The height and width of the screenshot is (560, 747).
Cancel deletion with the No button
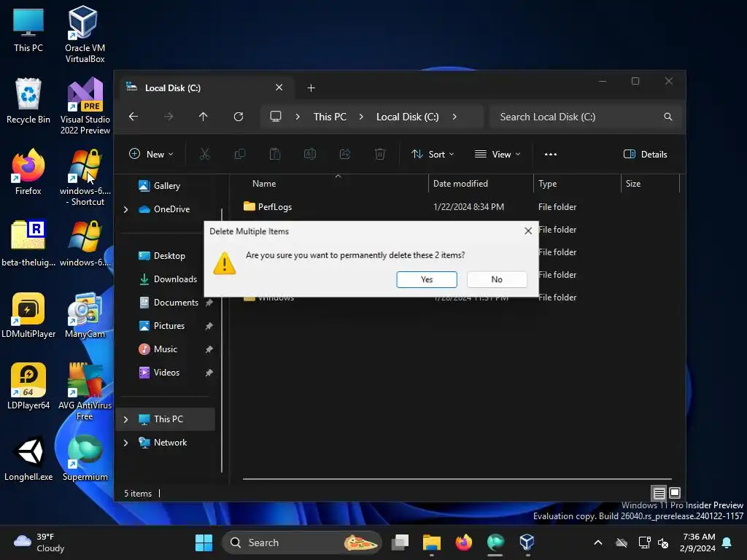coord(496,279)
